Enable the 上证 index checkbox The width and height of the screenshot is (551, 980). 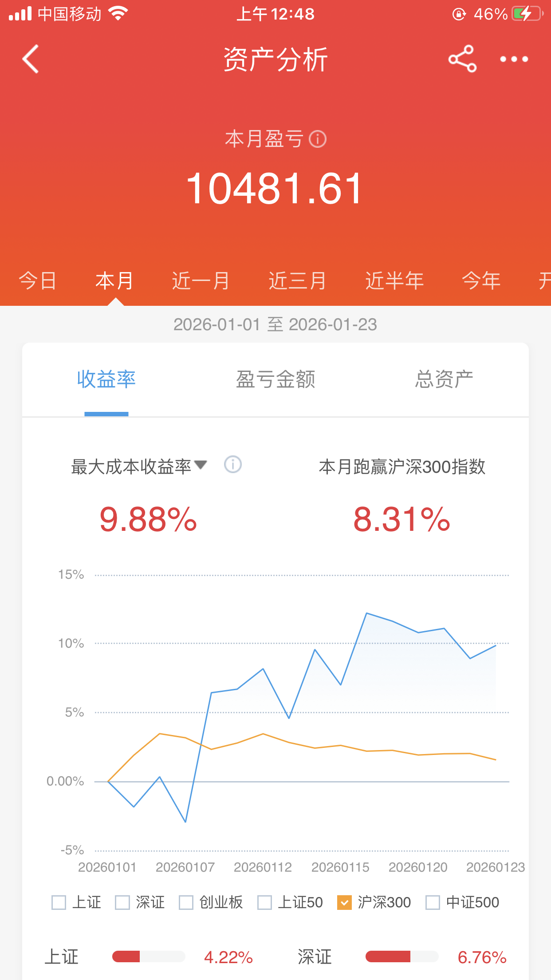click(x=59, y=902)
